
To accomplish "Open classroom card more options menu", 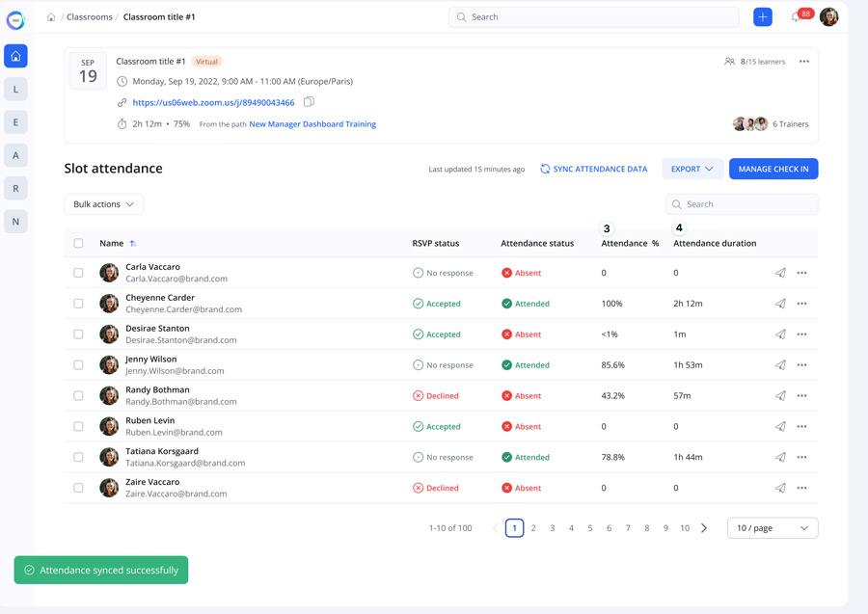I will pyautogui.click(x=803, y=62).
